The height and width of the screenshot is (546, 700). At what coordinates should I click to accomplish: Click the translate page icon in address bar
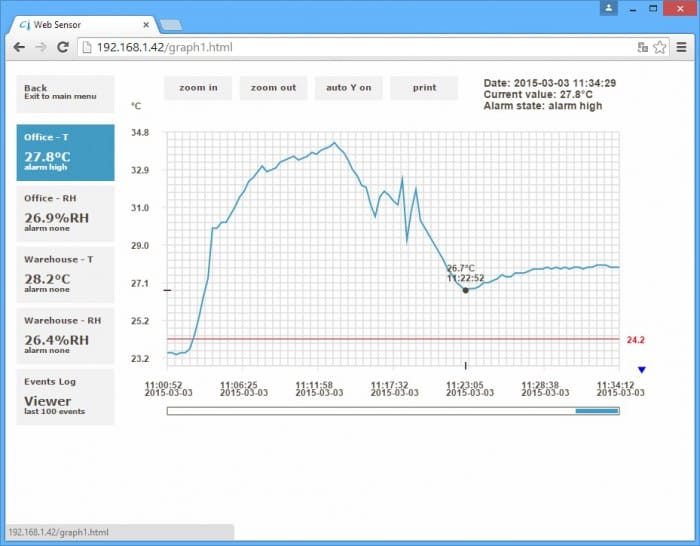pos(643,47)
